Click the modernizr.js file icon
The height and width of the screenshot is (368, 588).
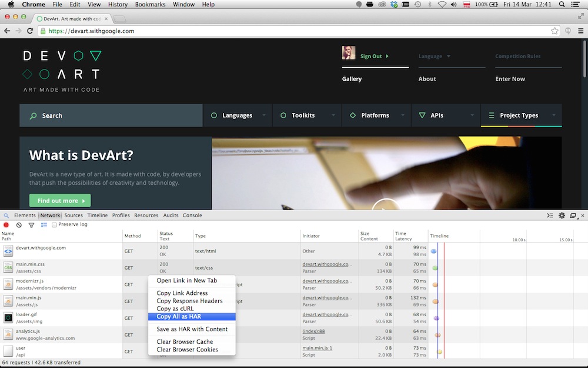coord(8,284)
